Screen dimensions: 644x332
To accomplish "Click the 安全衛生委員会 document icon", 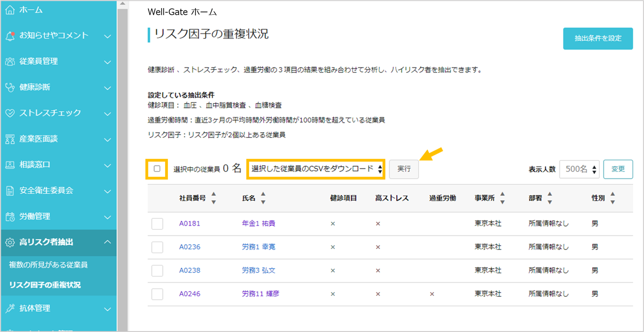I will [x=10, y=191].
